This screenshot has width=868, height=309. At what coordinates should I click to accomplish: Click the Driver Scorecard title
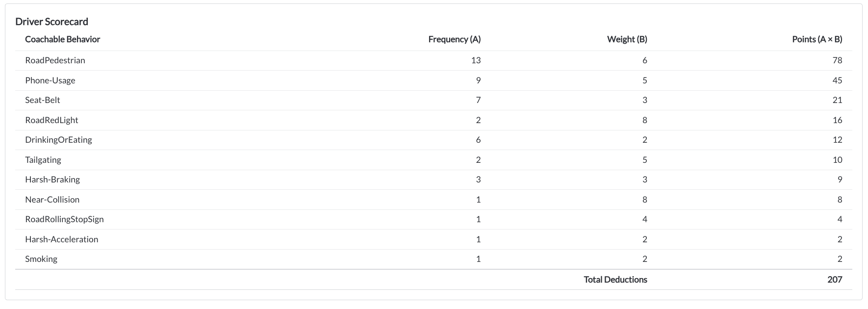pos(51,22)
